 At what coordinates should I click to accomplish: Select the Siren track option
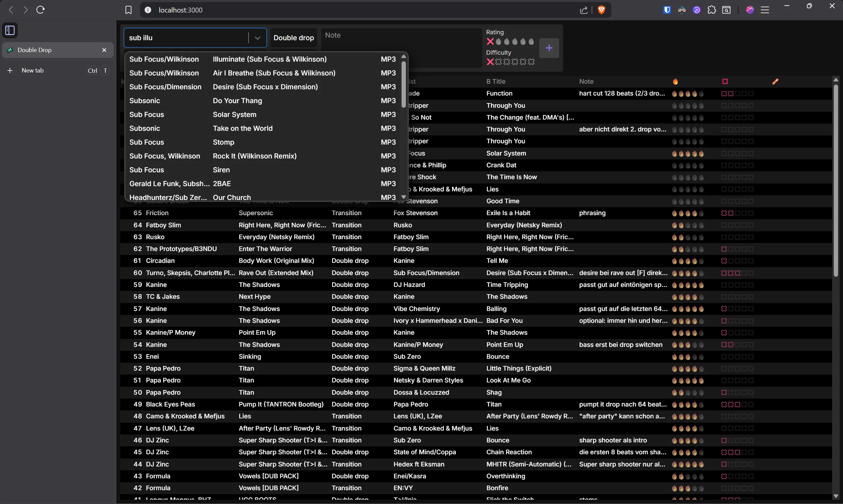[263, 170]
